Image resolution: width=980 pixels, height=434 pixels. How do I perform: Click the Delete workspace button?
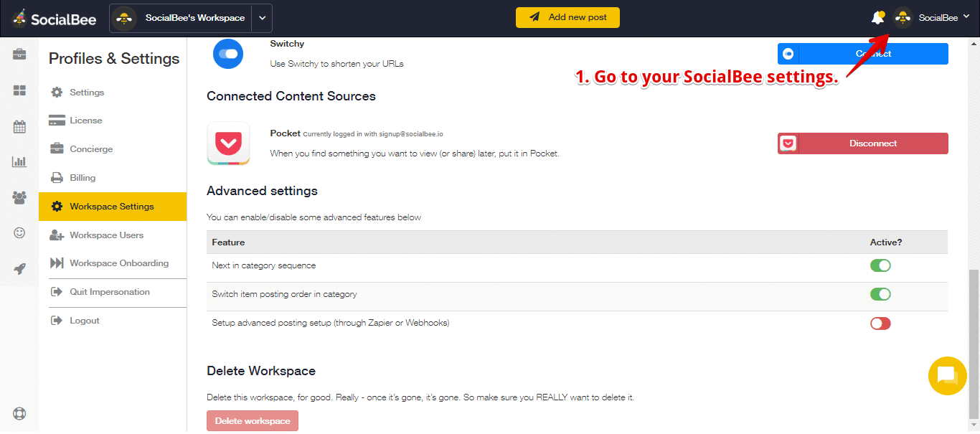[x=253, y=421]
